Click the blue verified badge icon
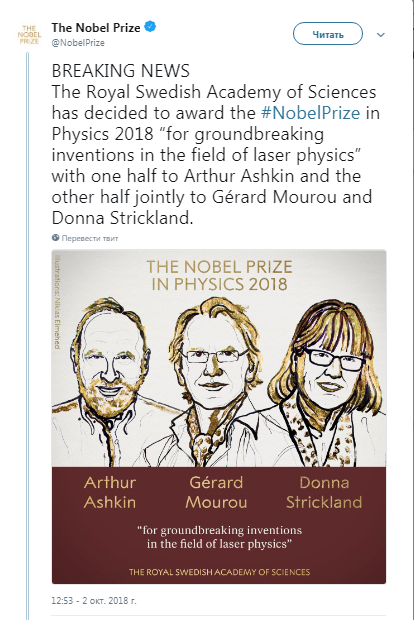This screenshot has width=414, height=620. pyautogui.click(x=150, y=27)
